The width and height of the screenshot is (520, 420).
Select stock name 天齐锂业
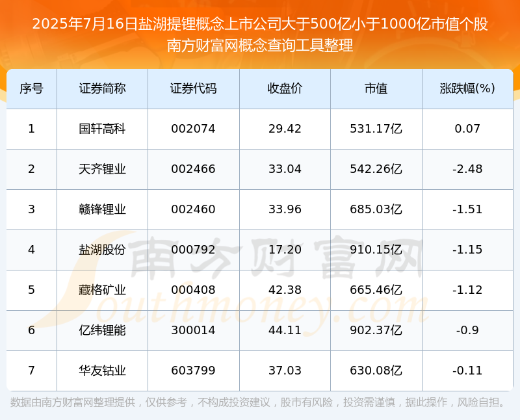[x=102, y=169]
